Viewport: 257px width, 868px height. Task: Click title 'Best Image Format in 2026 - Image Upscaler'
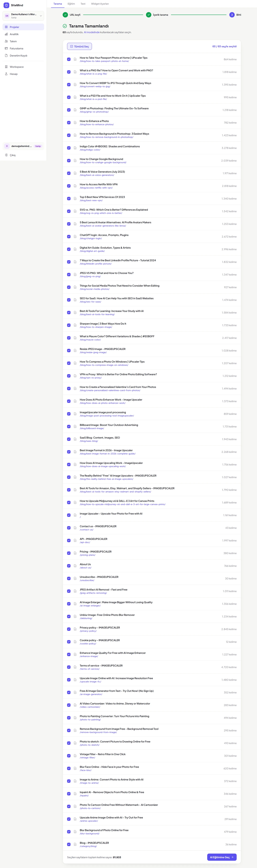point(106,450)
